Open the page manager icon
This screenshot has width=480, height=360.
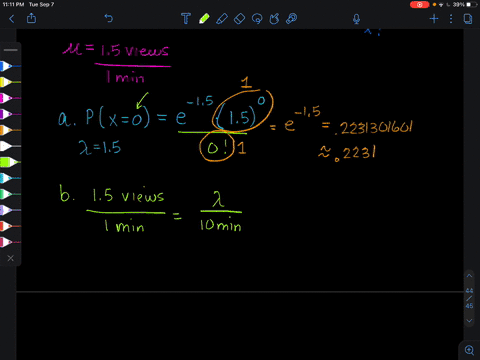click(468, 19)
